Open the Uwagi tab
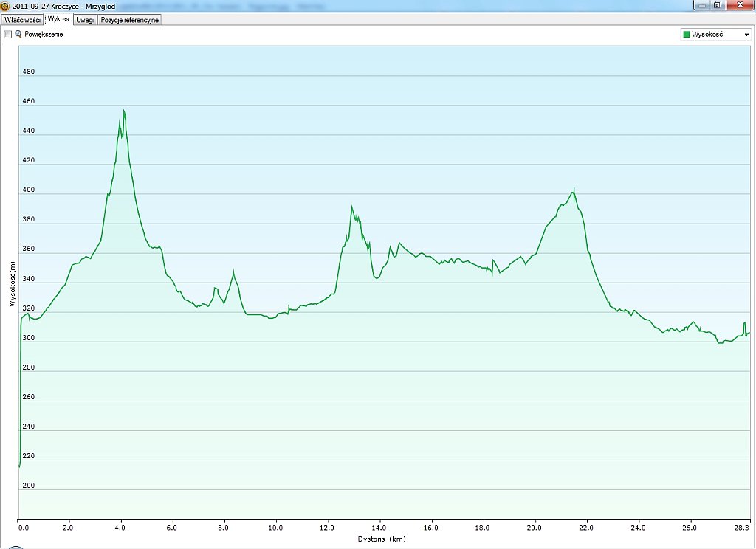This screenshot has width=756, height=549. pyautogui.click(x=85, y=20)
